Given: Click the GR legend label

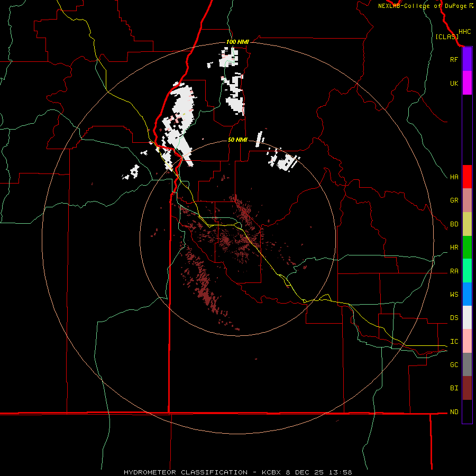Looking at the screenshot, I should (x=454, y=200).
